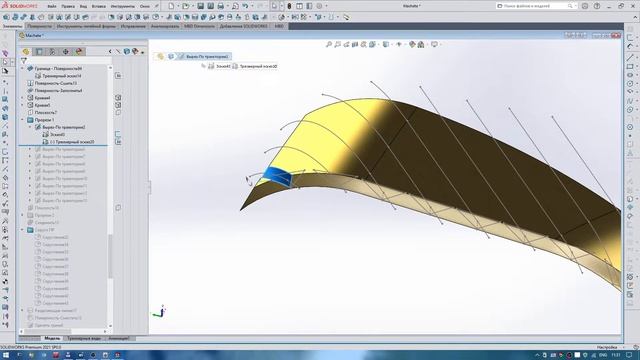The image size is (640, 360).
Task: Open the ConfigurationManager tab icon
Action: tap(52, 52)
